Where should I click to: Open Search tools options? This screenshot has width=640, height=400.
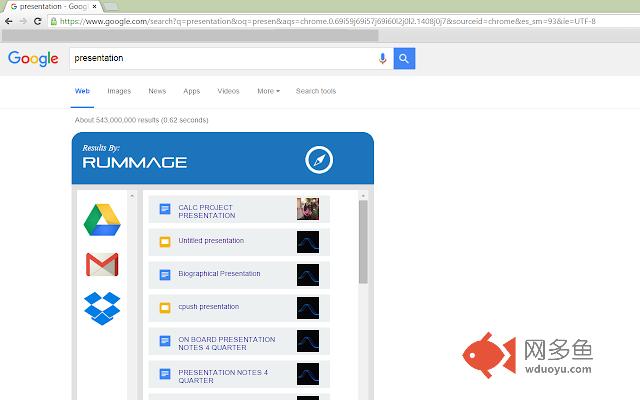[316, 91]
